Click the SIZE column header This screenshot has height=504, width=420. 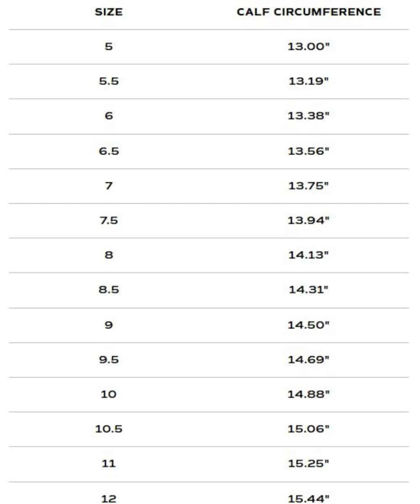click(x=109, y=12)
